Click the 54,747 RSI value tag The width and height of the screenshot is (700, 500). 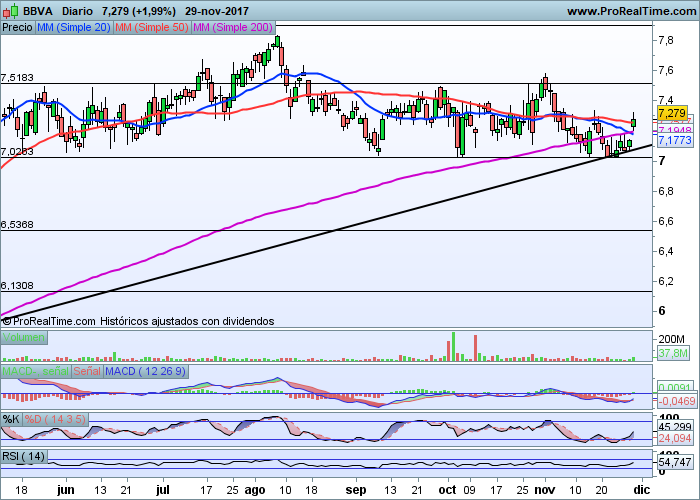click(x=675, y=462)
